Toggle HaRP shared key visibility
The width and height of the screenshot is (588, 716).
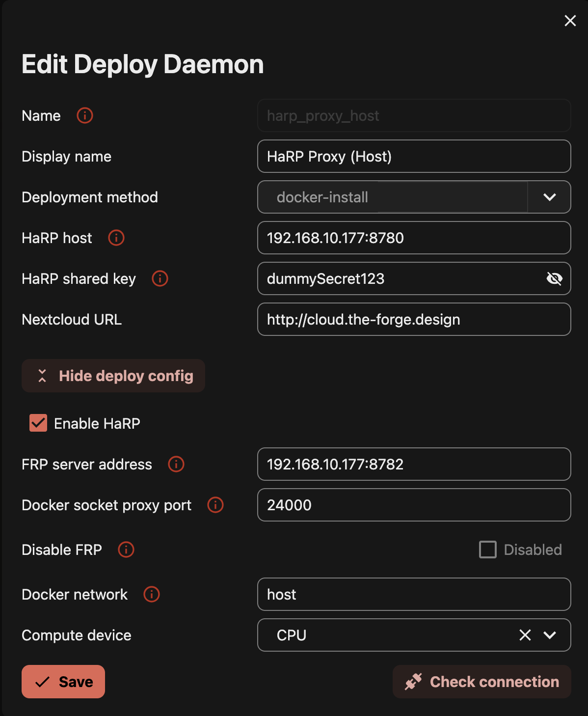[x=554, y=278]
